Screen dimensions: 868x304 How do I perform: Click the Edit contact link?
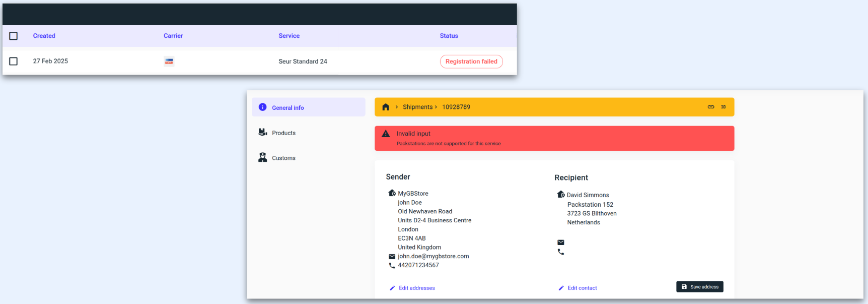(582, 288)
